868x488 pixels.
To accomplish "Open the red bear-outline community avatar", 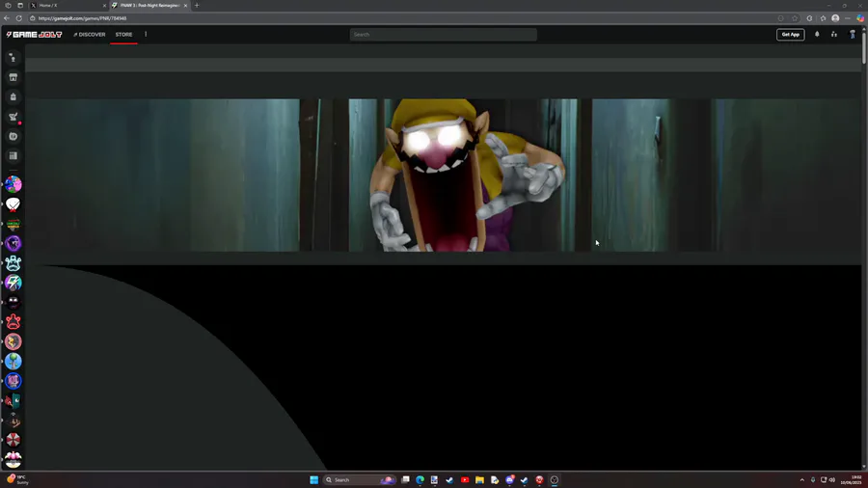I will pyautogui.click(x=14, y=322).
